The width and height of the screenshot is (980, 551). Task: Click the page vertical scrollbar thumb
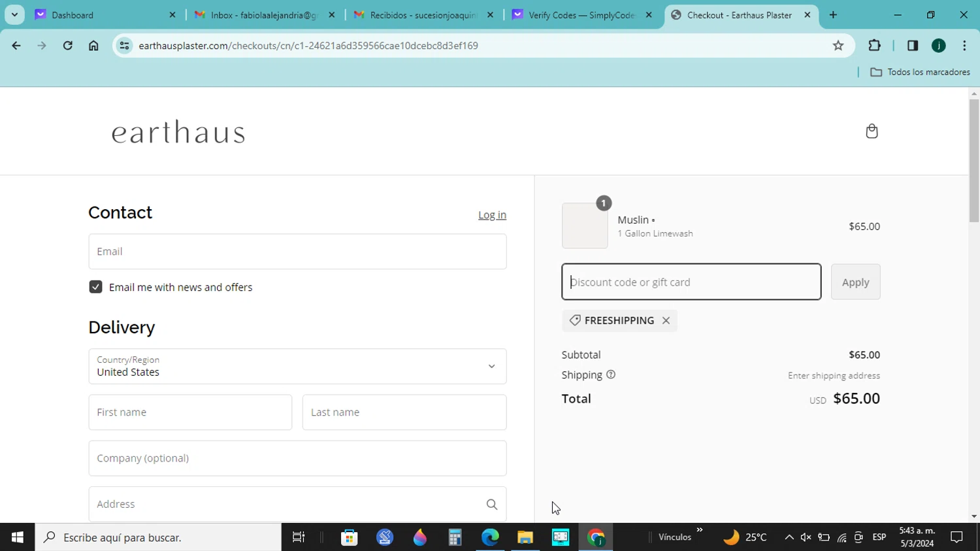click(x=974, y=160)
